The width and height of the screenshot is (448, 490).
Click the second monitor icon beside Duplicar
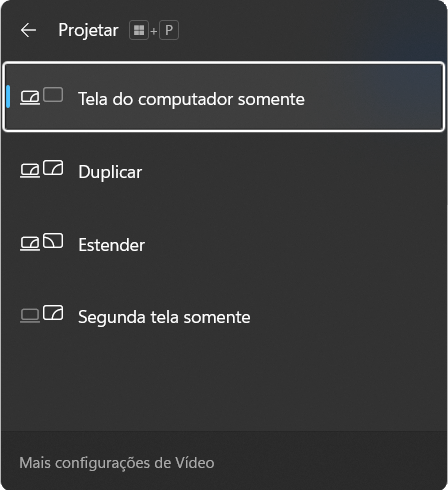(x=53, y=167)
